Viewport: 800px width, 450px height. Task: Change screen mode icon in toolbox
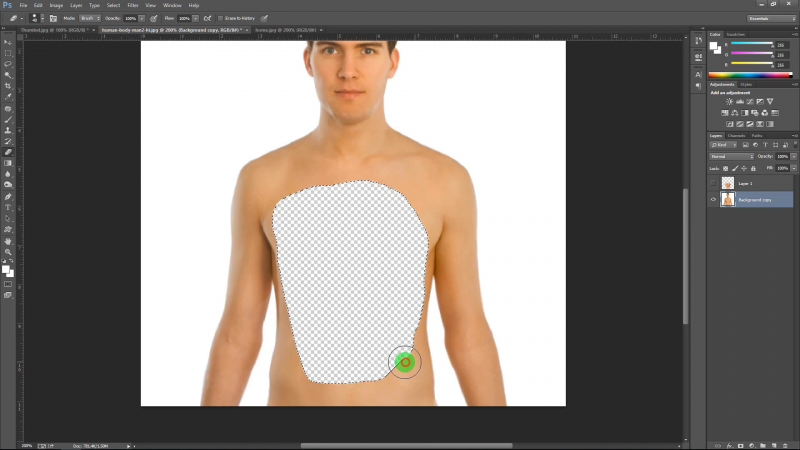coord(8,295)
